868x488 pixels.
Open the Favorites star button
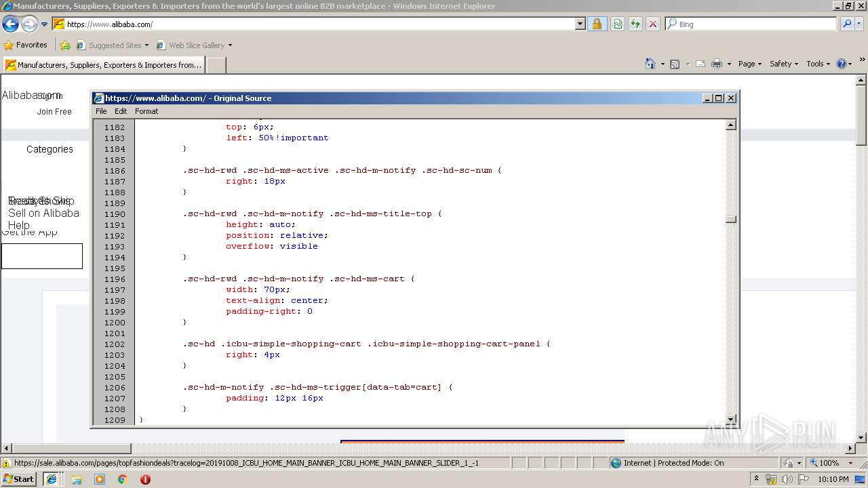tap(26, 45)
